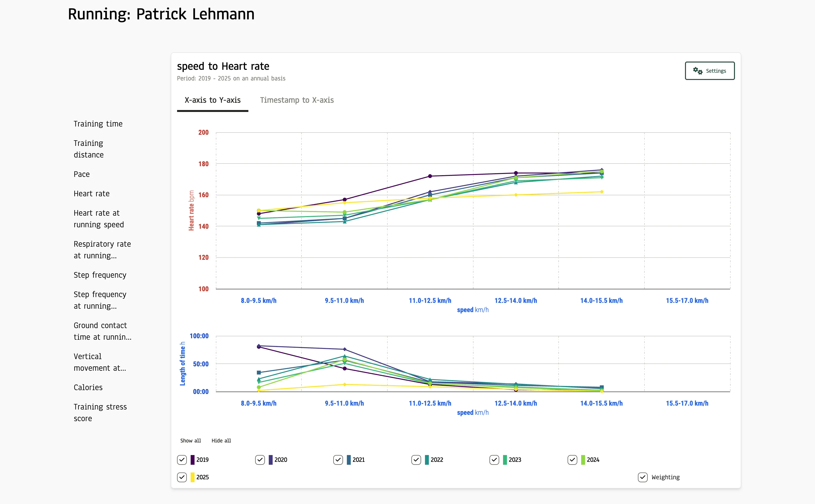This screenshot has width=815, height=504.
Task: Click the Show all link
Action: pyautogui.click(x=190, y=441)
